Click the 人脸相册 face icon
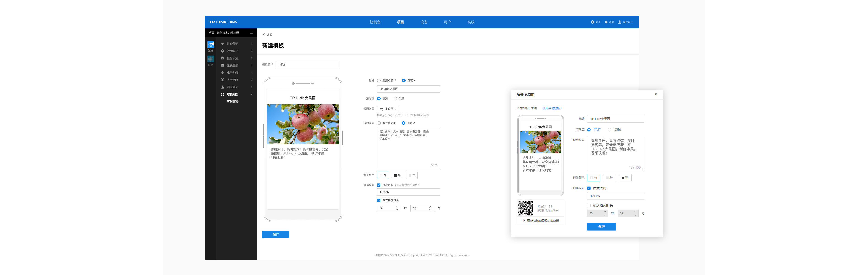 (x=222, y=80)
